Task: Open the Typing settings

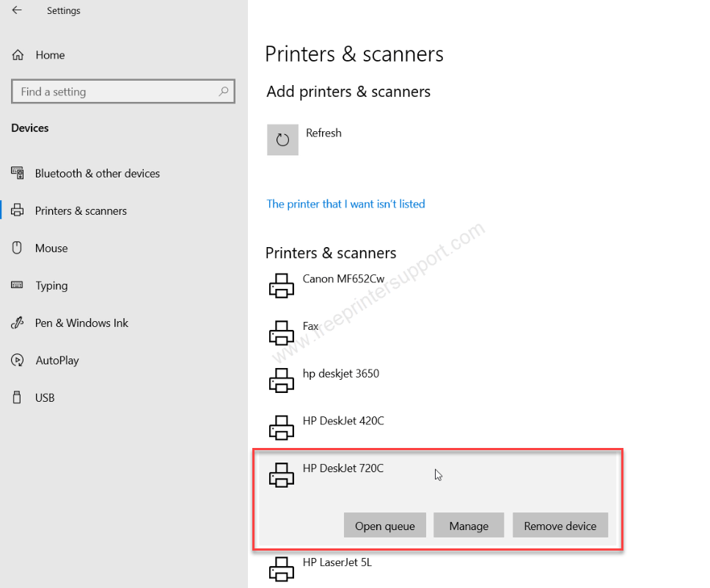Action: (x=51, y=286)
